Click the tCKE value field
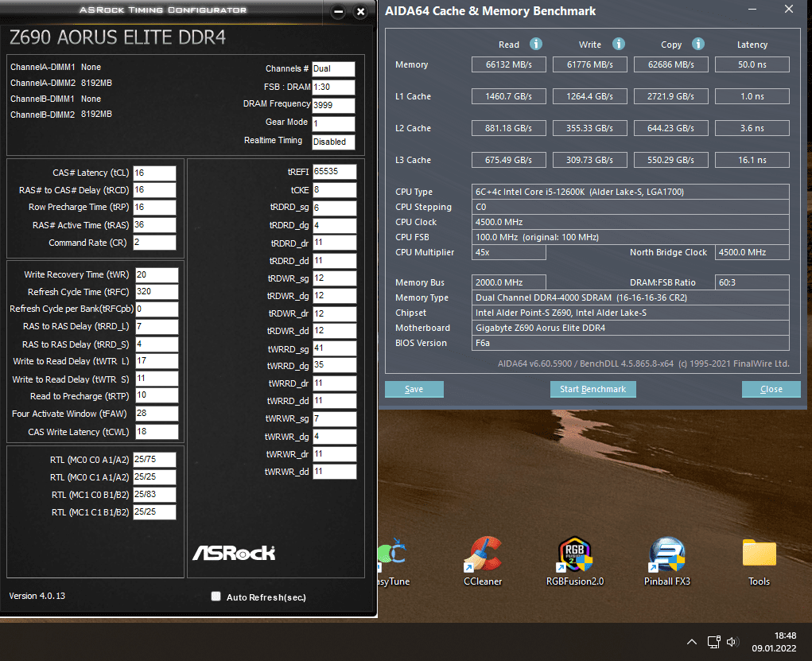This screenshot has height=661, width=812. [335, 190]
